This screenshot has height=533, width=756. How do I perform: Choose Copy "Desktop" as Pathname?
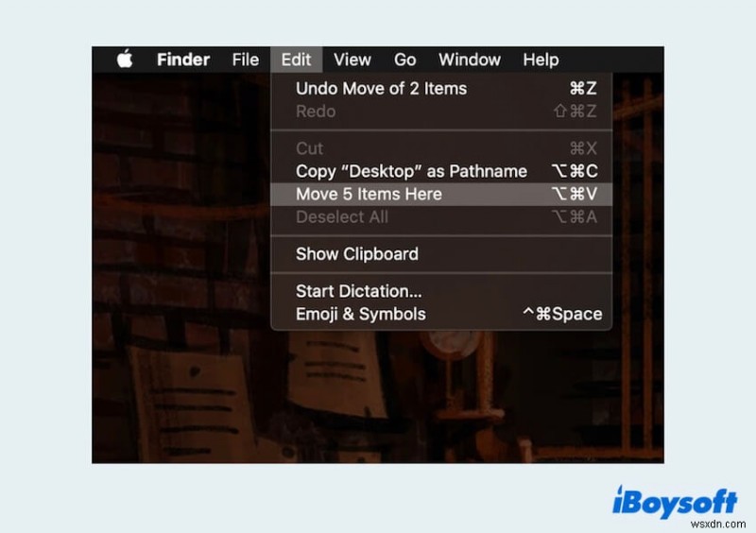tap(441, 171)
